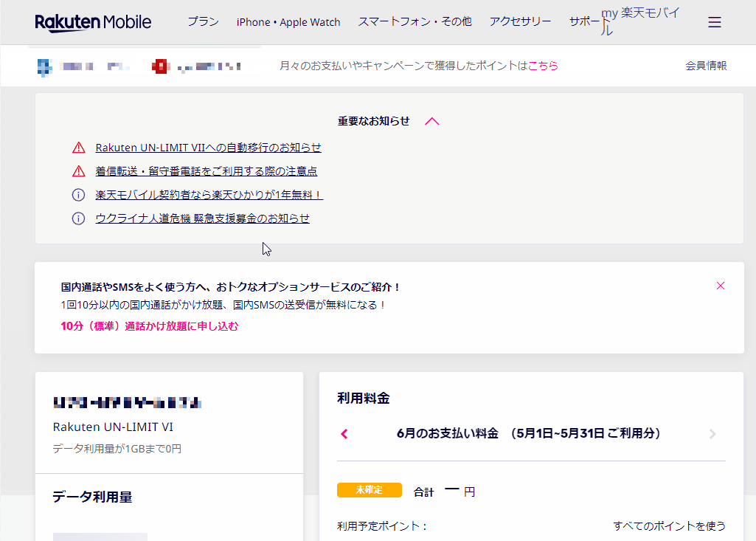Viewport: 756px width, 541px height.
Task: Click the 重要なお知らせ heading text
Action: pos(374,121)
